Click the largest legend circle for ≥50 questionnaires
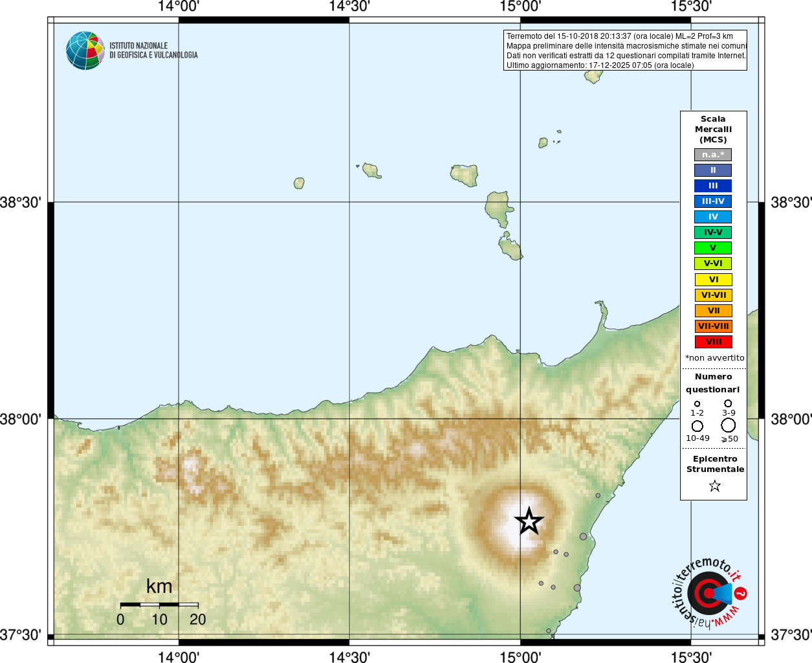Image resolution: width=812 pixels, height=663 pixels. tap(729, 425)
